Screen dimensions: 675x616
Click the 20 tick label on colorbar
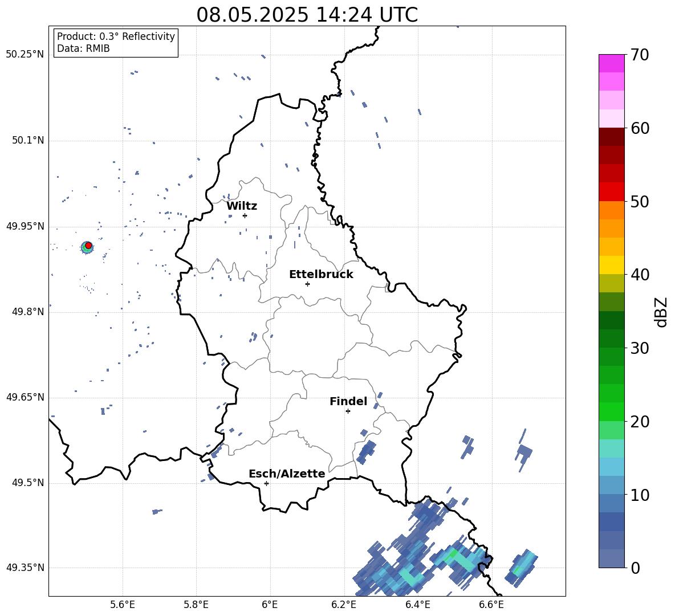pyautogui.click(x=639, y=422)
